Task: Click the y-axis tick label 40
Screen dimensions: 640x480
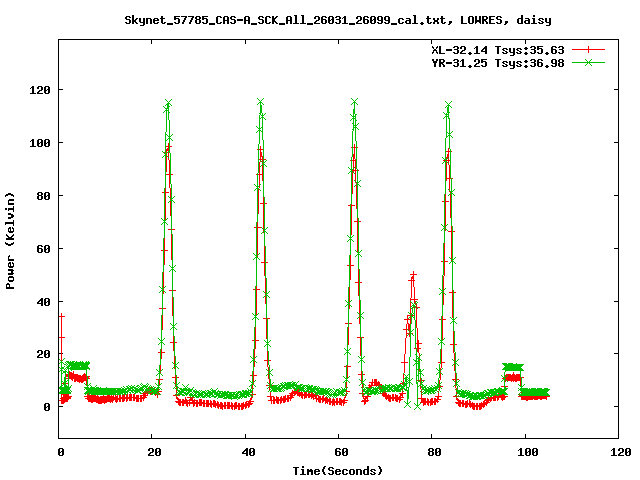Action: tap(43, 302)
